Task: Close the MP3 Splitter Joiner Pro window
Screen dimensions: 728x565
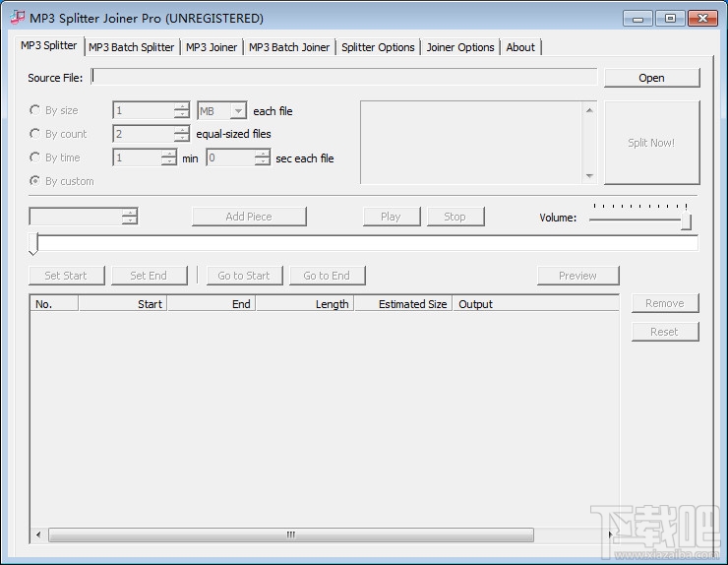Action: point(703,19)
